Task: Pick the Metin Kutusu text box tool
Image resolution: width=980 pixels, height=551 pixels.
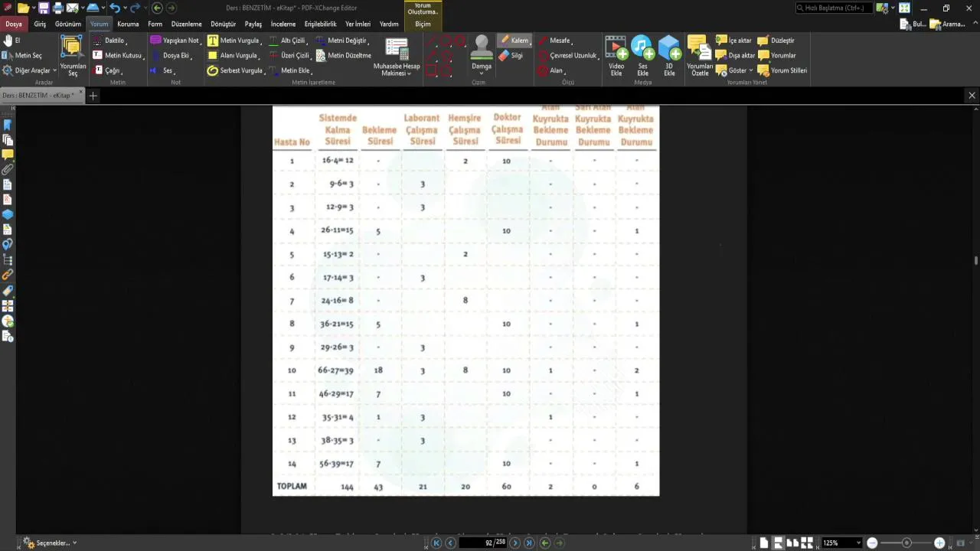Action: pyautogui.click(x=119, y=55)
